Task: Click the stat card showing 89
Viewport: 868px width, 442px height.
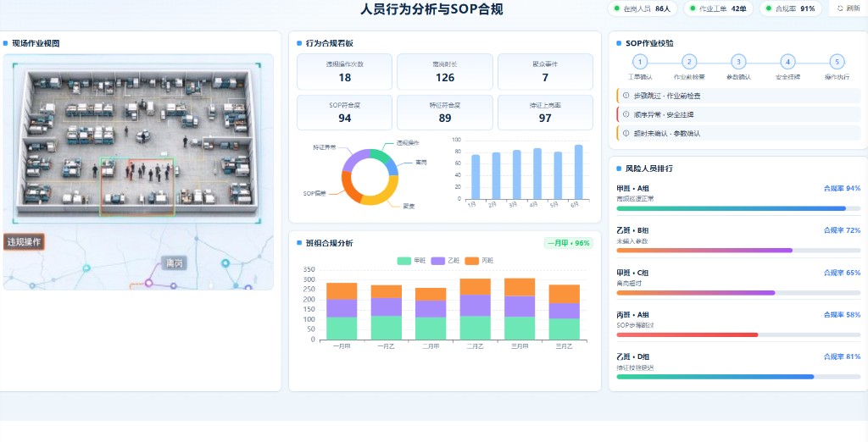Action: pyautogui.click(x=444, y=113)
